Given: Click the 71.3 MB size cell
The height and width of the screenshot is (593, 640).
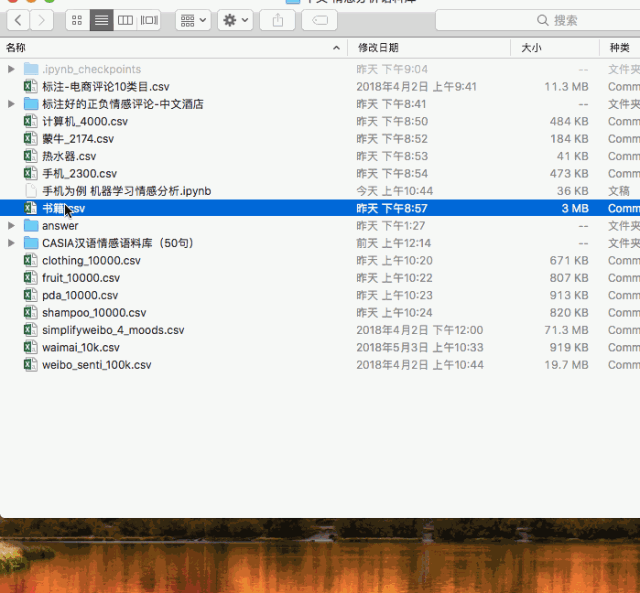Looking at the screenshot, I should (x=567, y=330).
